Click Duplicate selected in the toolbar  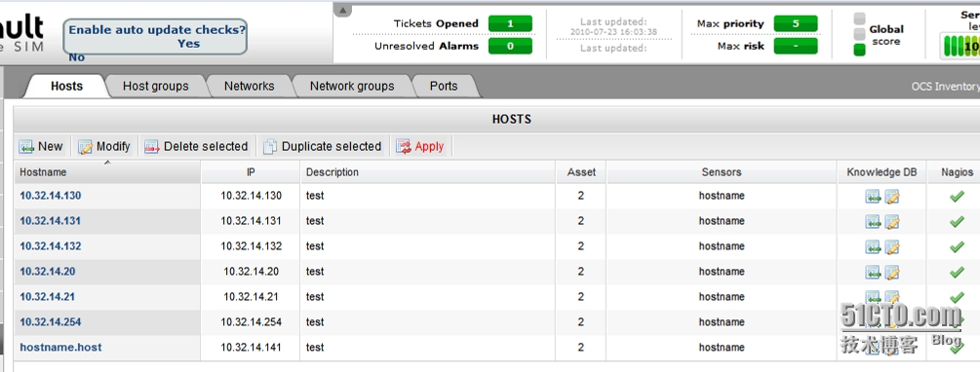pyautogui.click(x=323, y=147)
